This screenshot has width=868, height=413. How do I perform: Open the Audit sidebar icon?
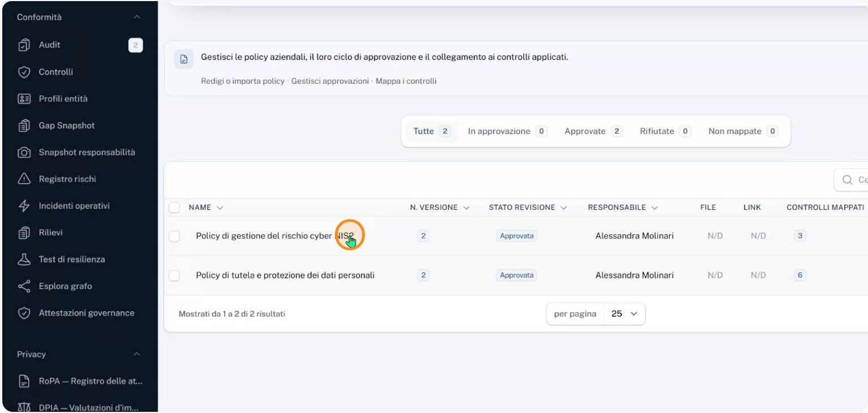coord(24,45)
